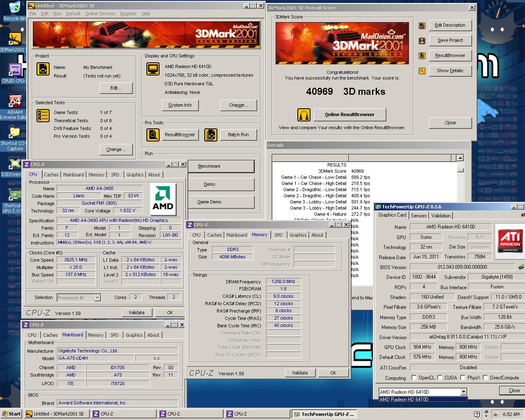Click Edit... in the Project section
Image resolution: width=525 pixels, height=420 pixels.
click(116, 88)
